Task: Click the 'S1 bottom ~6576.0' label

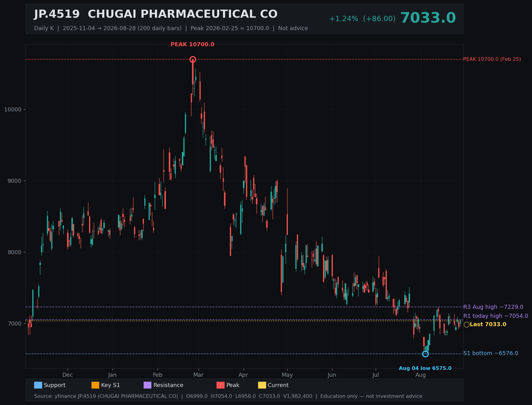Action: [491, 353]
